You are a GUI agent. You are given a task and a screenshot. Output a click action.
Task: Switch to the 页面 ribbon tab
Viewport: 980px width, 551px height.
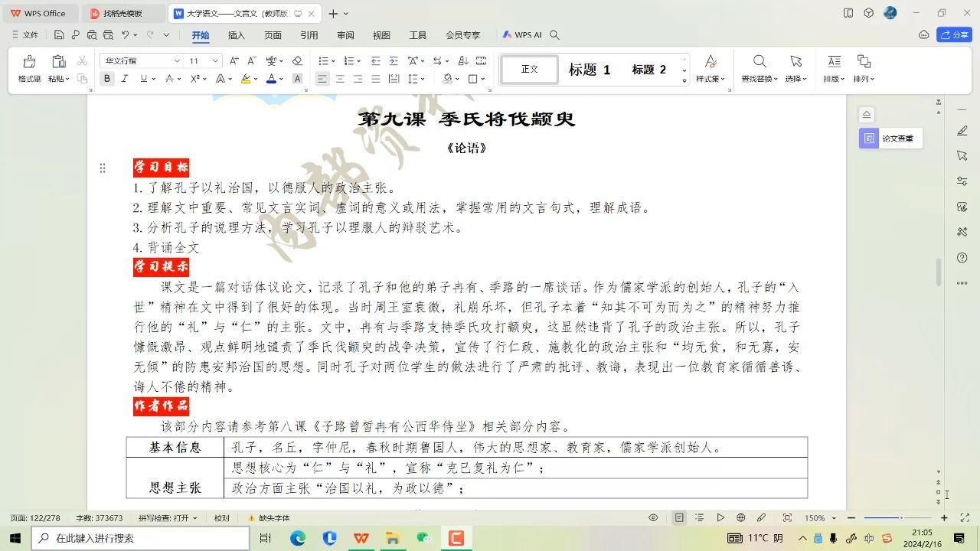273,35
